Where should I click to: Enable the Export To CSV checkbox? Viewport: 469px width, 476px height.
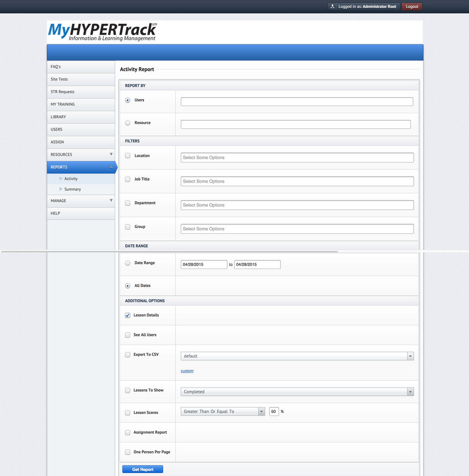point(128,354)
